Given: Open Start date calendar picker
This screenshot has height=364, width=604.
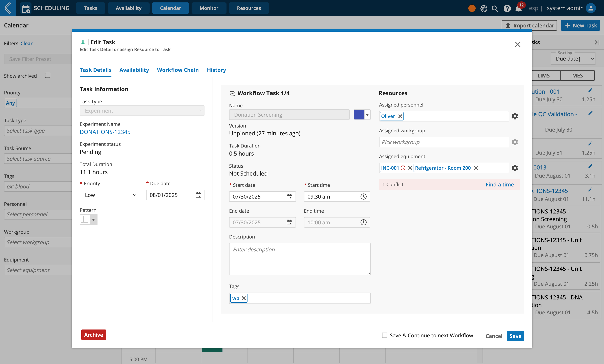Looking at the screenshot, I should 289,197.
